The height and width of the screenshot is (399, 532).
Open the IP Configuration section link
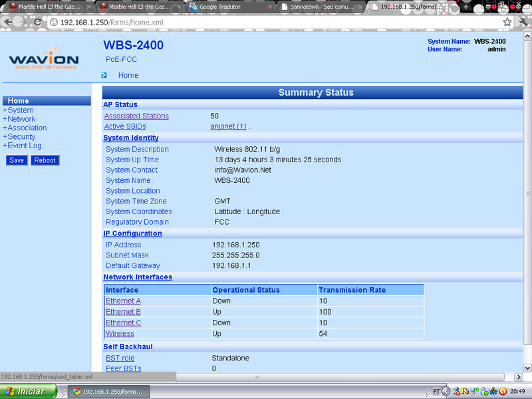tap(132, 233)
